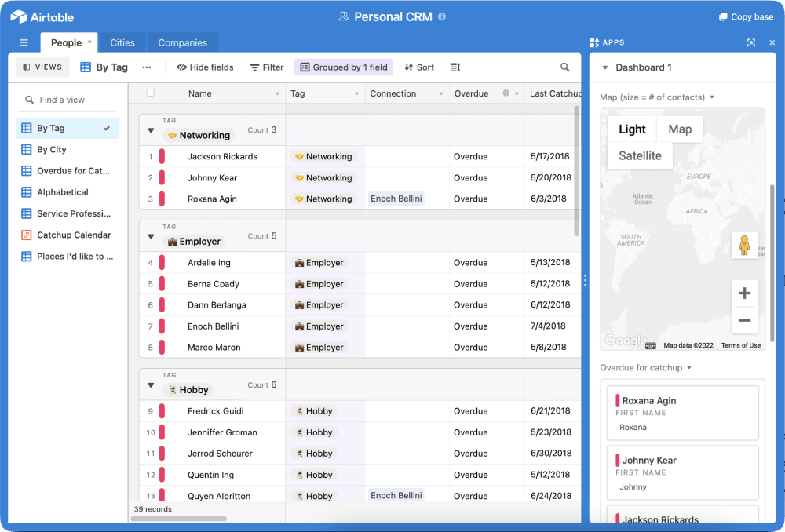Screen dimensions: 785x532
Task: Open the Catchup Calendar view
Action: 67,235
